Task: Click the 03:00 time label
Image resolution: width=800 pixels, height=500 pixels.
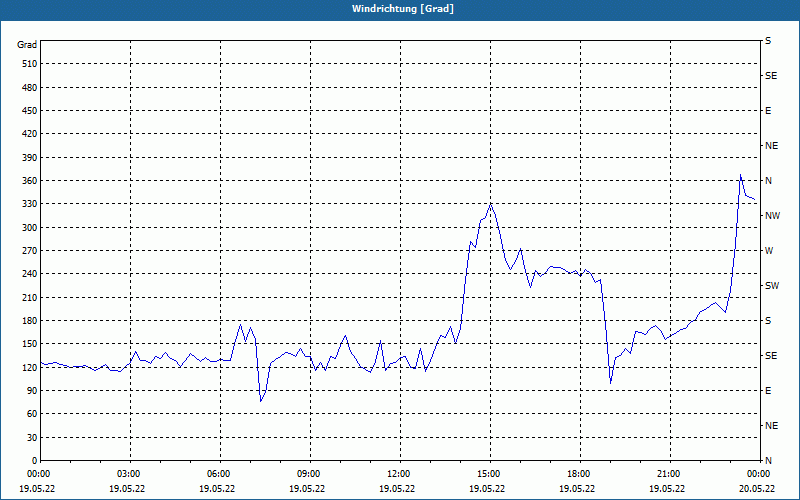Action: tap(130, 473)
